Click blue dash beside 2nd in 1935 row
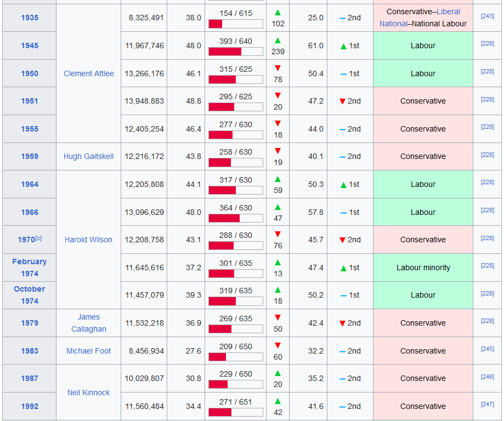Screen dimensions: 504x421 tap(342, 18)
